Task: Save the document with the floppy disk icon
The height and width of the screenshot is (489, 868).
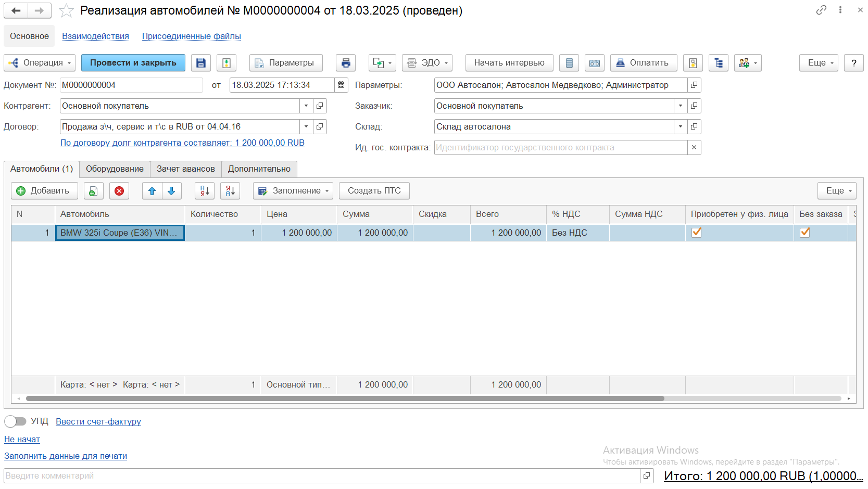Action: pyautogui.click(x=201, y=63)
